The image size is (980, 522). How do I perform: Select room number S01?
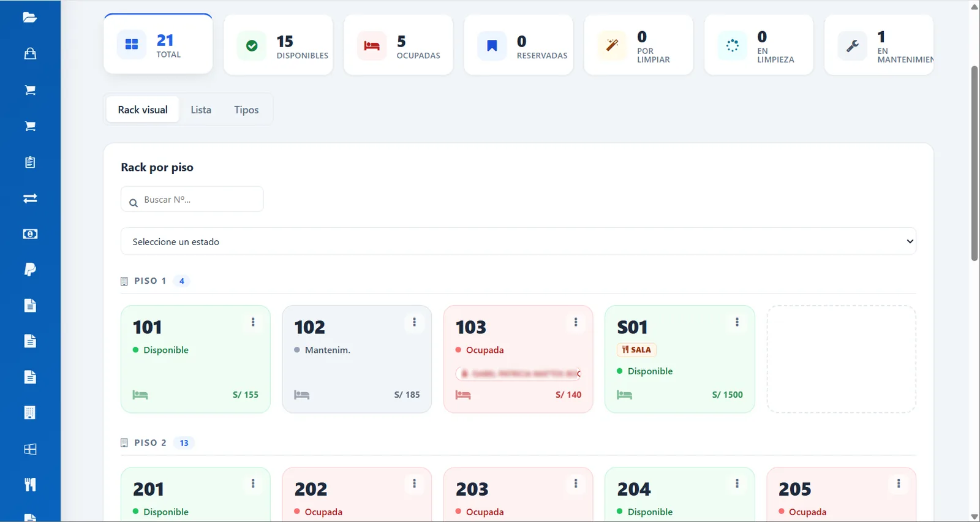pyautogui.click(x=632, y=327)
